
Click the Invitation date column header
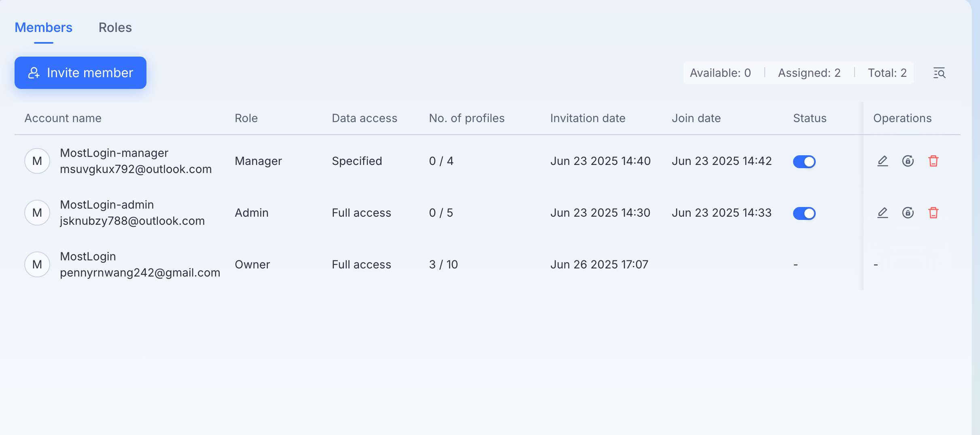click(x=588, y=118)
